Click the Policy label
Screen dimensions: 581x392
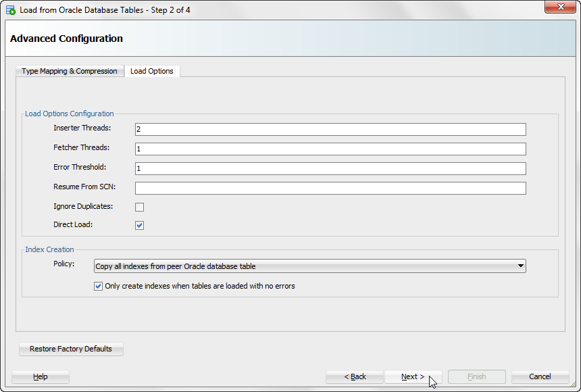tap(64, 264)
